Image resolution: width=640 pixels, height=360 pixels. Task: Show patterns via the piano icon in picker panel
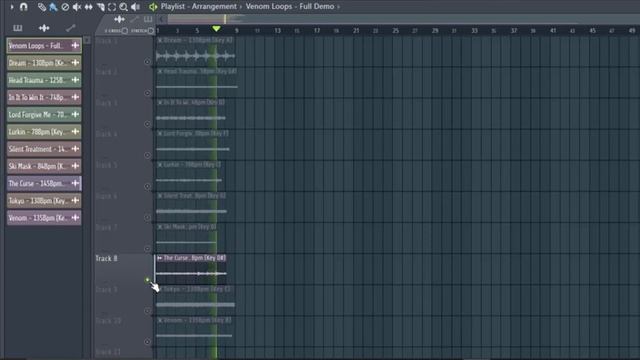point(18,28)
